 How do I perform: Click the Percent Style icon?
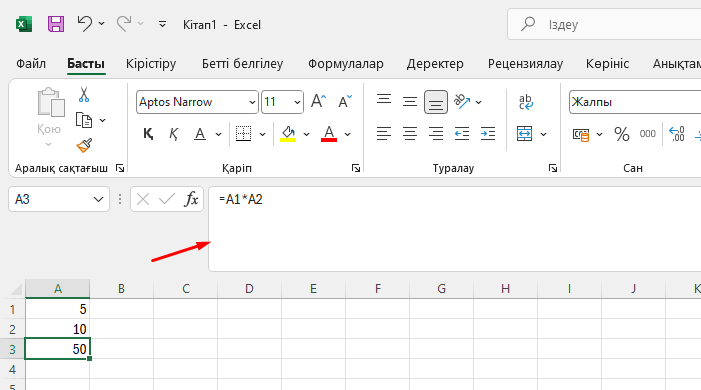(x=621, y=134)
